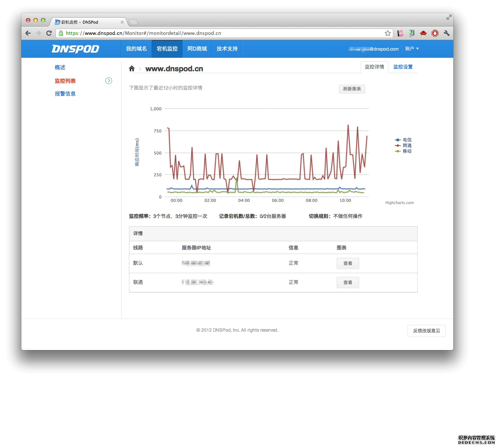This screenshot has height=448, width=499.
Task: Open the 我的域名 navigation menu
Action: [136, 49]
